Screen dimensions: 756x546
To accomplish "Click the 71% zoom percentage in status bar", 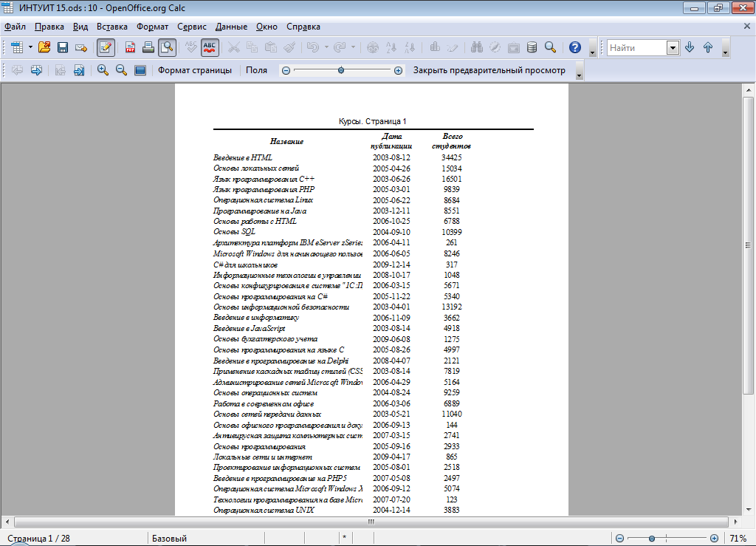I will pyautogui.click(x=738, y=539).
